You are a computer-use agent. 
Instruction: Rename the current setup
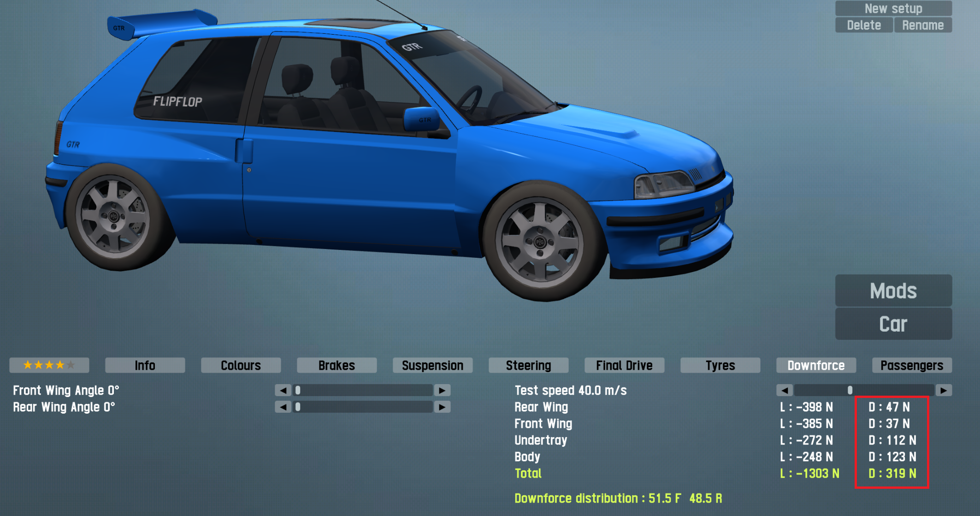coord(923,25)
